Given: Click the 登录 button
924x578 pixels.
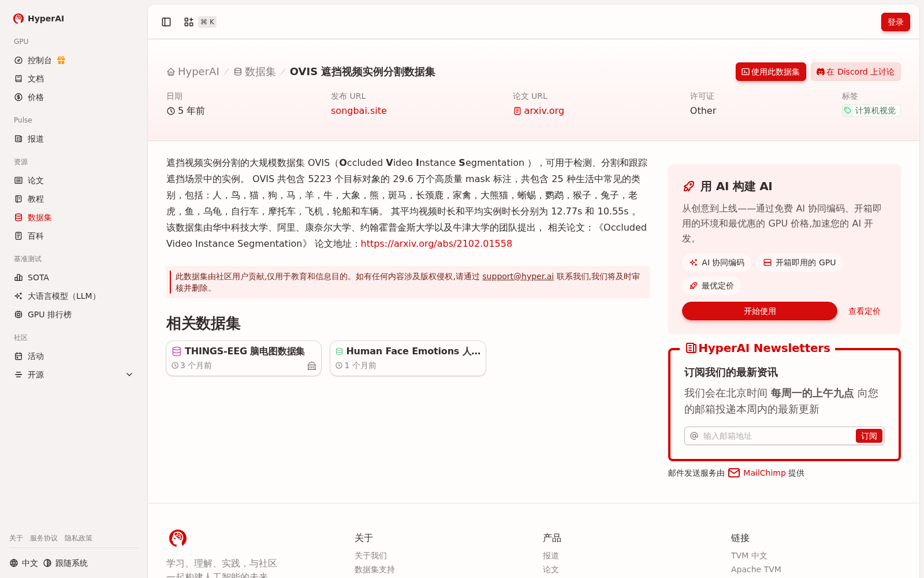Looking at the screenshot, I should [x=896, y=22].
